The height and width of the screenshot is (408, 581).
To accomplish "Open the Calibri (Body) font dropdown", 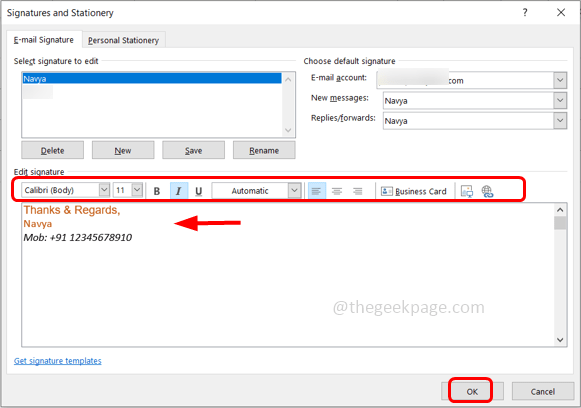I will [104, 190].
